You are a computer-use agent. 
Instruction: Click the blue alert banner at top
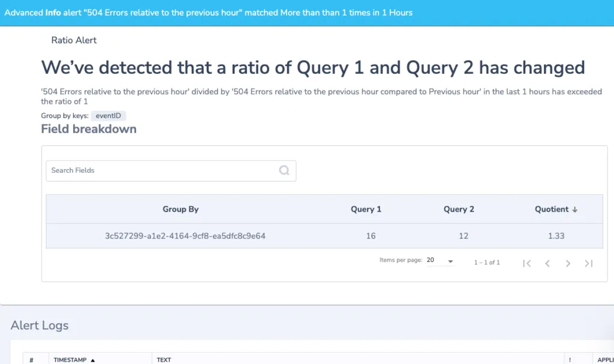pos(307,13)
